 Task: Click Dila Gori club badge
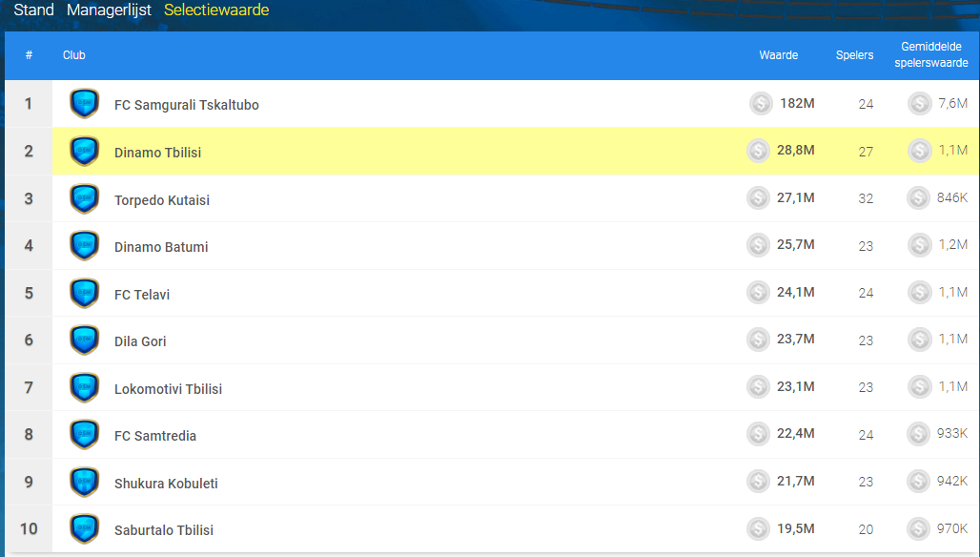click(85, 340)
